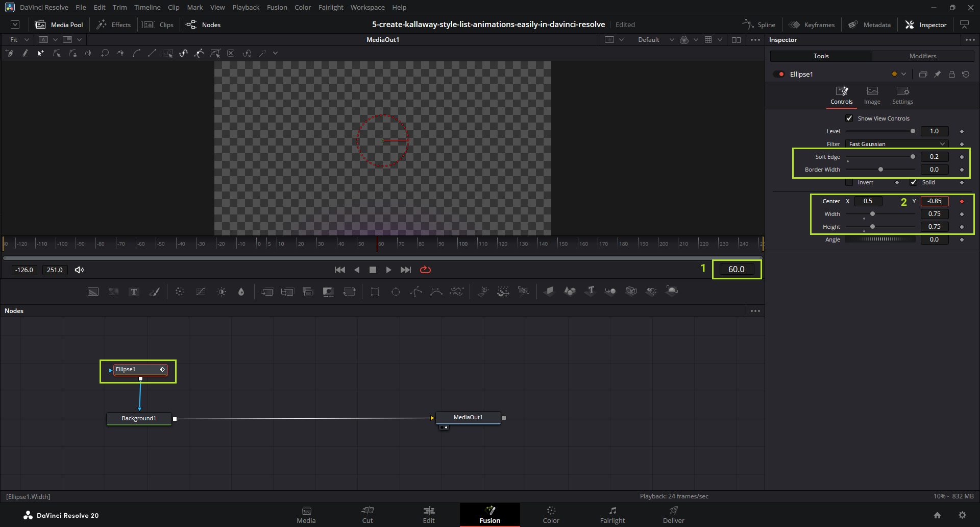The height and width of the screenshot is (527, 980).
Task: Click the audio mute speaker icon
Action: pos(79,270)
